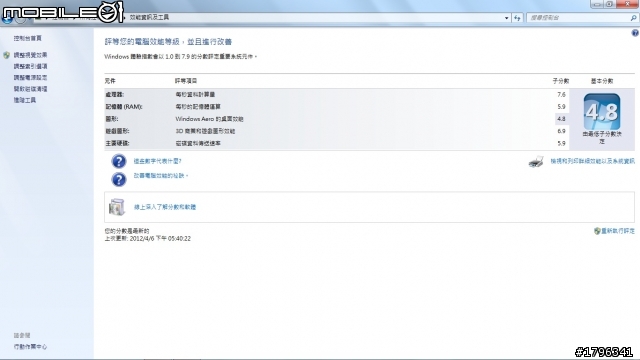
Task: Open the 改善電腦效能的秘訣 link
Action: [x=160, y=176]
